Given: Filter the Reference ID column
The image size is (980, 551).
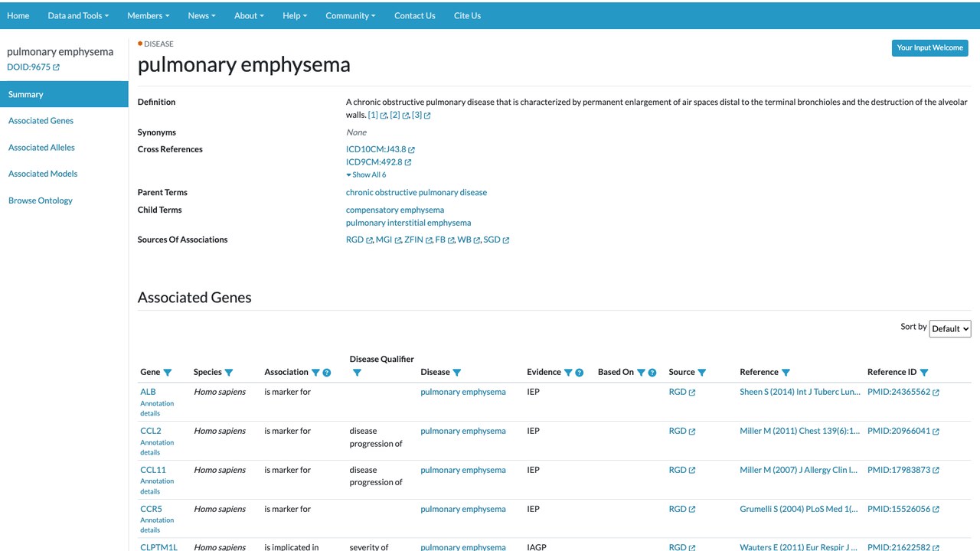Looking at the screenshot, I should point(924,373).
